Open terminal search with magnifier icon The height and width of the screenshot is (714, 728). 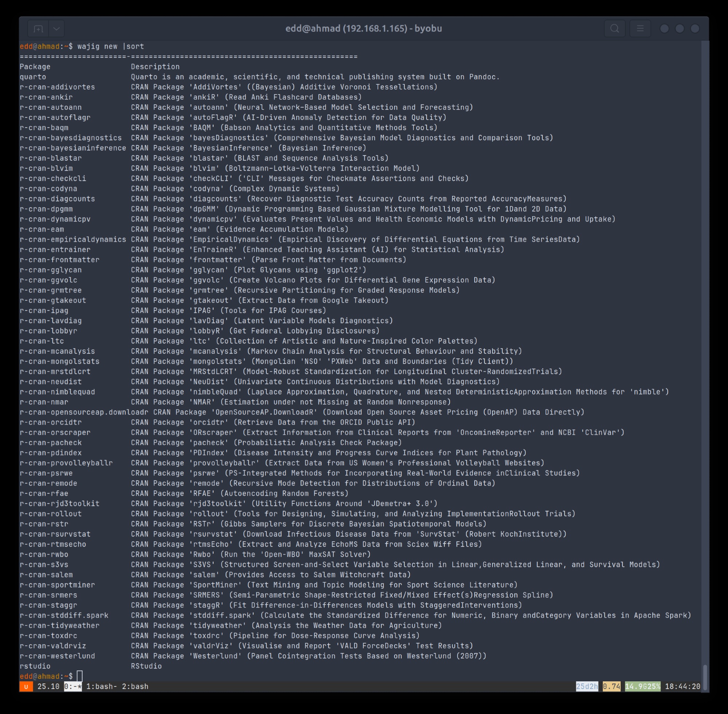point(614,28)
